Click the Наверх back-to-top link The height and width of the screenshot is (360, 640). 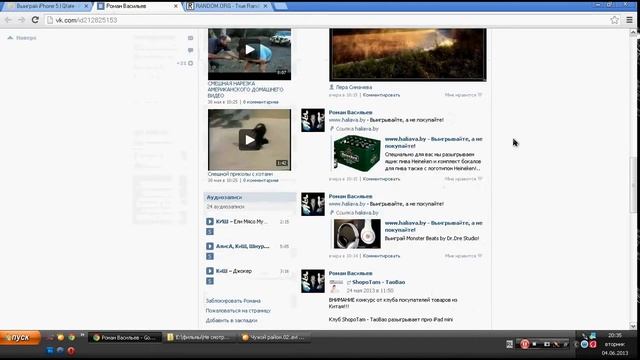pos(22,38)
